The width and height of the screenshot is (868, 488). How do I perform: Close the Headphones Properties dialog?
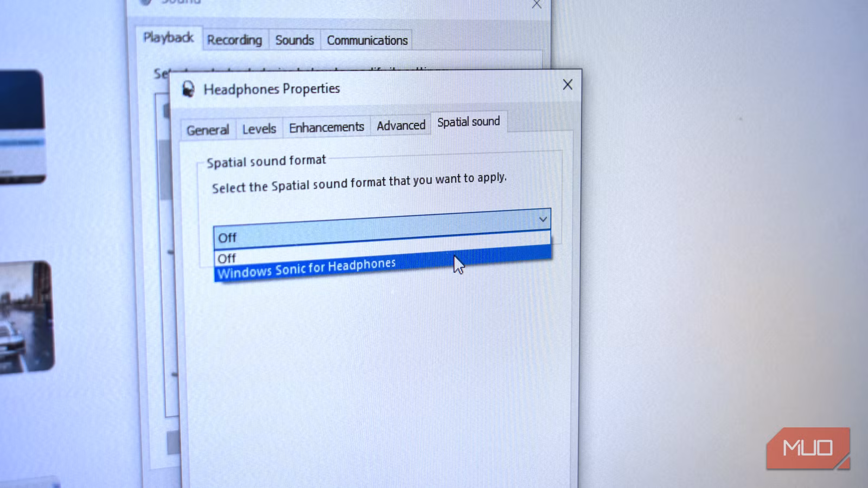567,85
